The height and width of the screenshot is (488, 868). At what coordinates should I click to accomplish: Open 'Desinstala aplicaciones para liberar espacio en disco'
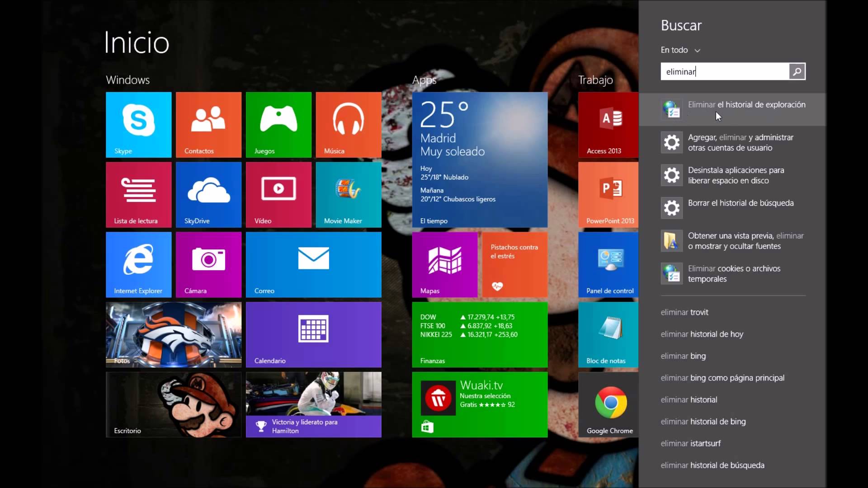click(736, 175)
